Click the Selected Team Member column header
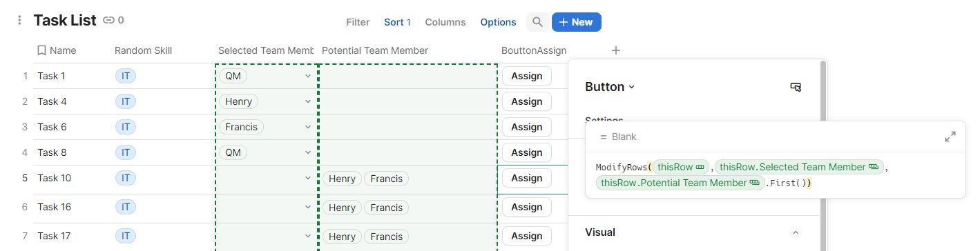Viewport: 980px width, 251px height. click(266, 50)
